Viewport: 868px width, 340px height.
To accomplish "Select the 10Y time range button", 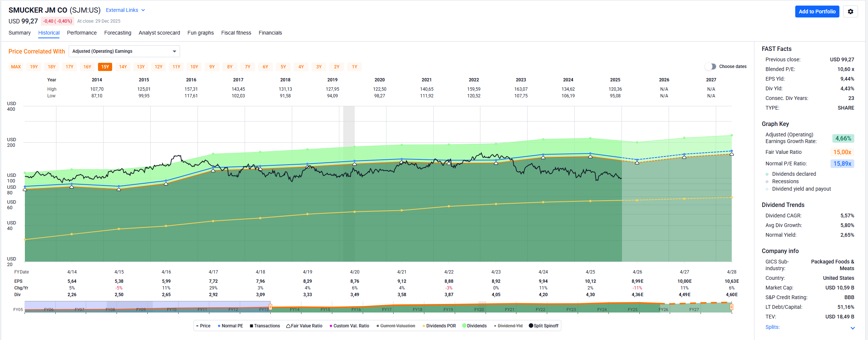I will tap(194, 67).
